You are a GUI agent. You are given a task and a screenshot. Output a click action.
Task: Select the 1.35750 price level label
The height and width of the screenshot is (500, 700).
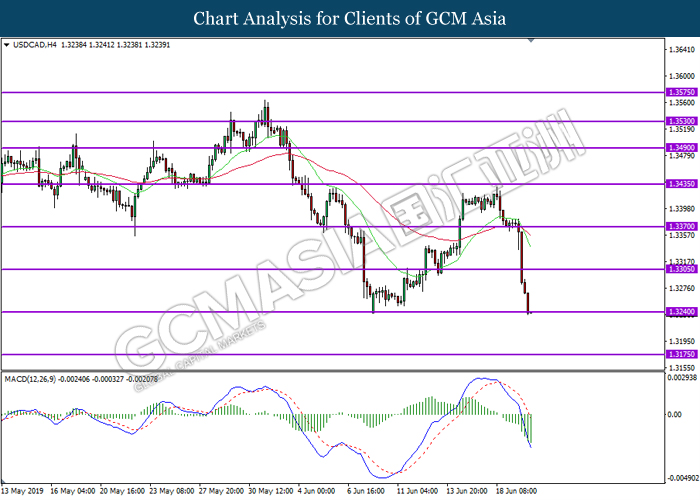681,92
